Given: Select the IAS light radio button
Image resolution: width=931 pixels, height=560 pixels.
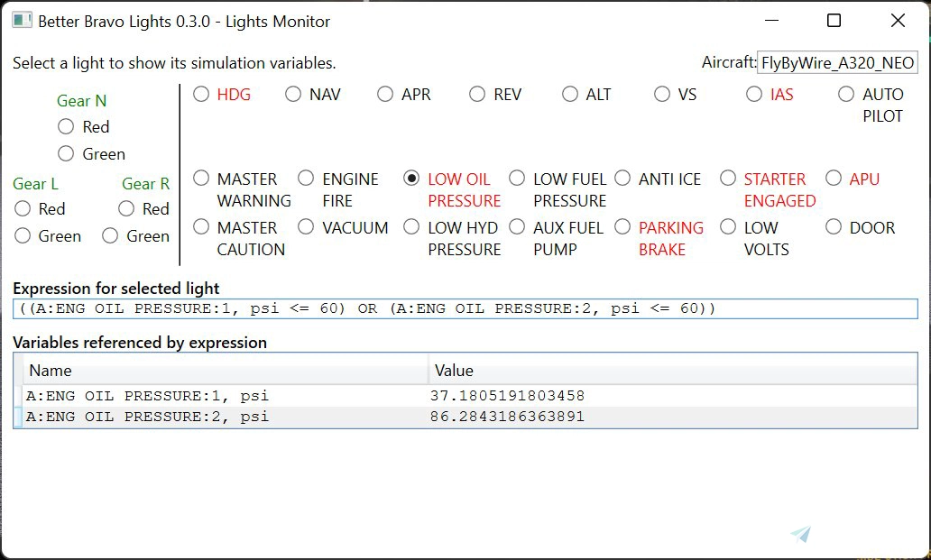Looking at the screenshot, I should tap(754, 95).
